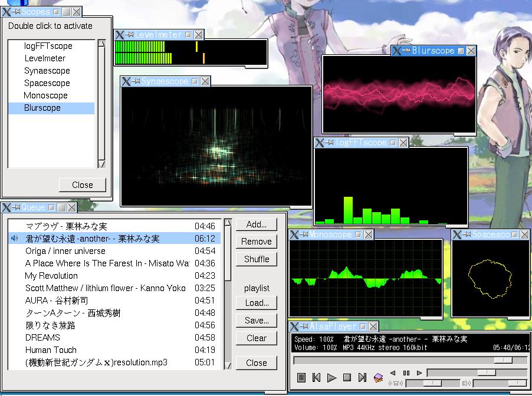Click the speed slider in AlsaPlayer

coord(478,373)
